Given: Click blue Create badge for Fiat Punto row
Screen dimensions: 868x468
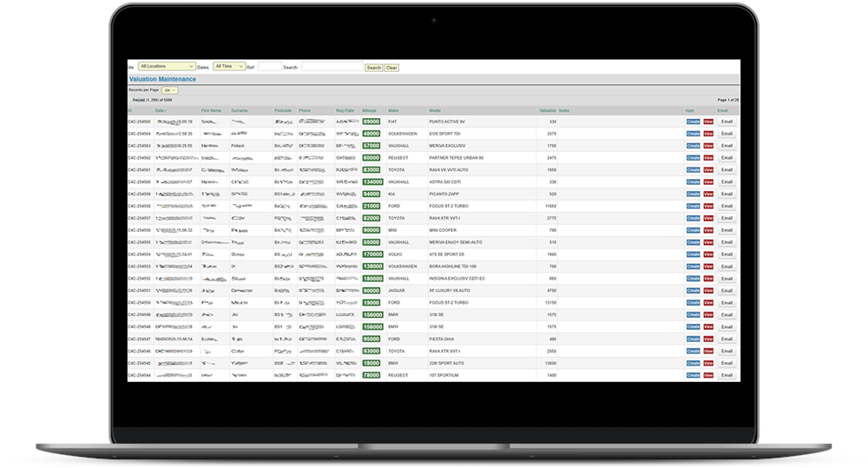Looking at the screenshot, I should (693, 122).
